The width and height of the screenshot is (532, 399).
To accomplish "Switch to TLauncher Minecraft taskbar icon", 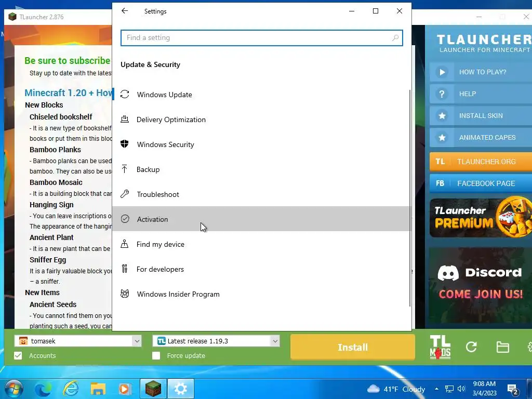I will 153,389.
